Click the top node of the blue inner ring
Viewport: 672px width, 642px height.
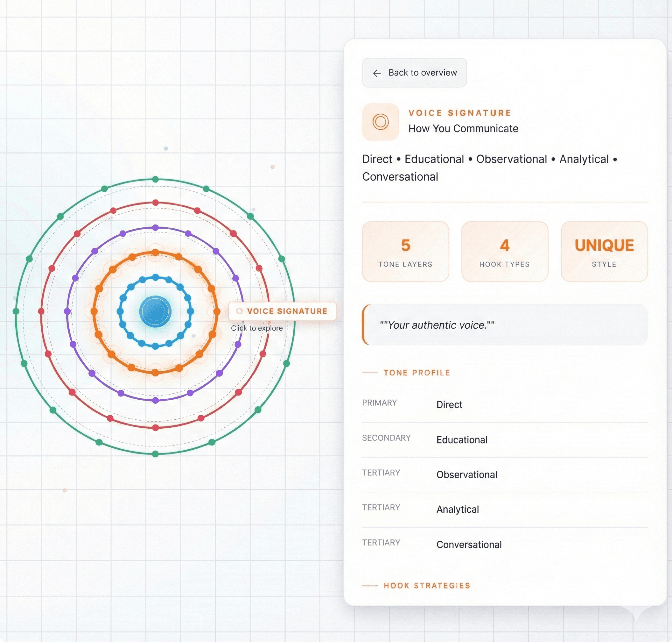coord(155,277)
